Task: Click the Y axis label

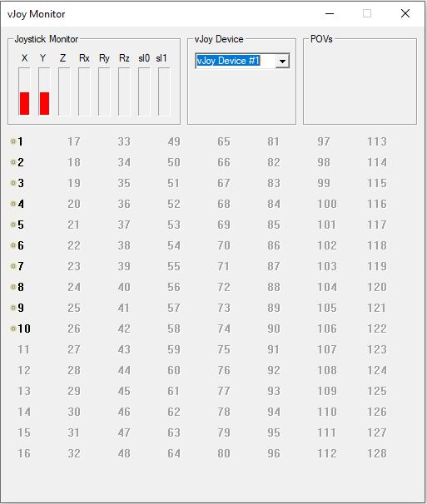Action: [x=42, y=58]
